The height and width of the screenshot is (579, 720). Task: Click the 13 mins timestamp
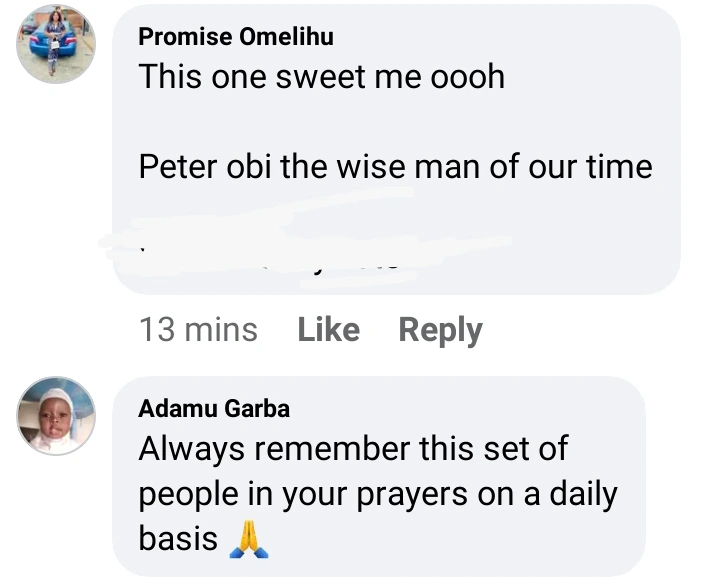[x=198, y=330]
